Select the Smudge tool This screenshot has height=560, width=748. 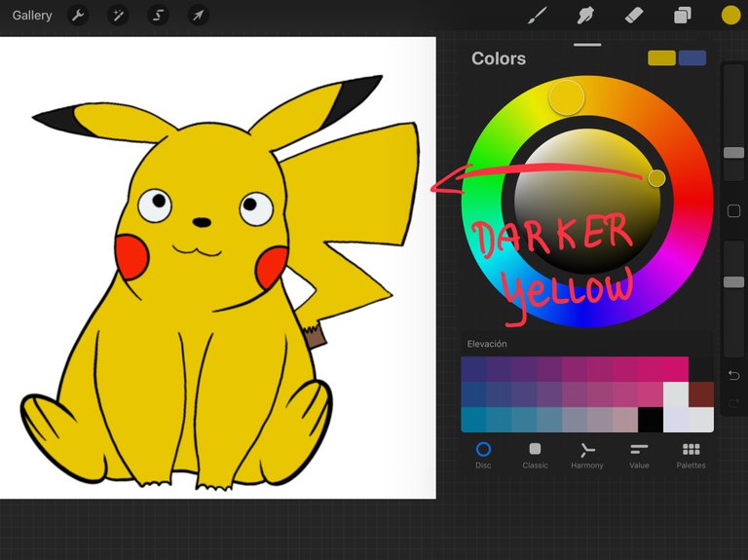585,16
